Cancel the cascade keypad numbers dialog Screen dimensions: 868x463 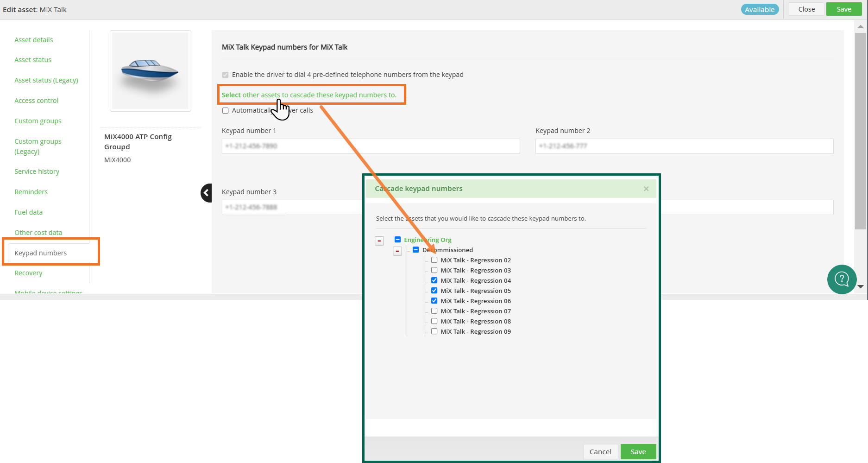click(600, 452)
